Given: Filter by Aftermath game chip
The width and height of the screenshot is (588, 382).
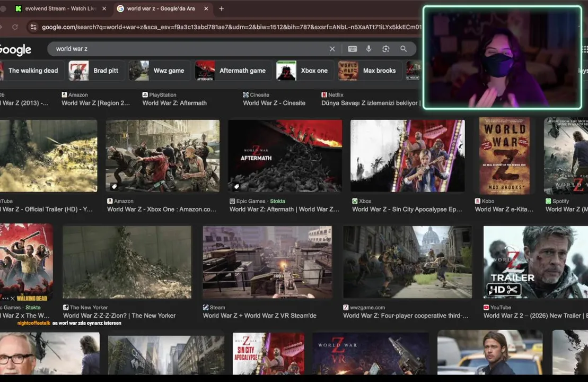Looking at the screenshot, I should point(233,71).
